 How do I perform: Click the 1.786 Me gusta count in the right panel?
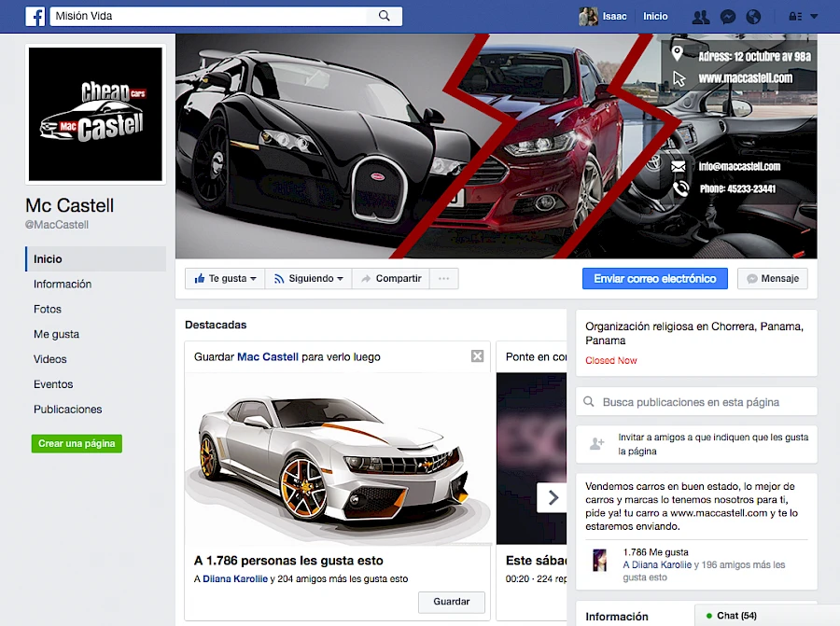(656, 552)
